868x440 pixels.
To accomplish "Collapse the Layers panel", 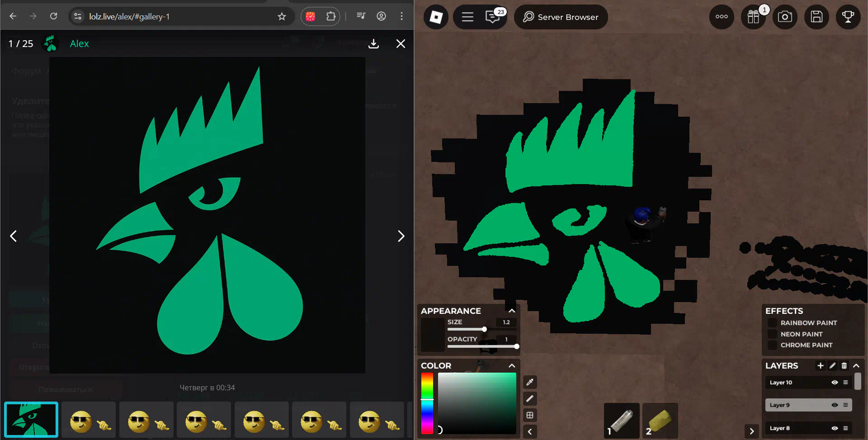I will (x=856, y=365).
